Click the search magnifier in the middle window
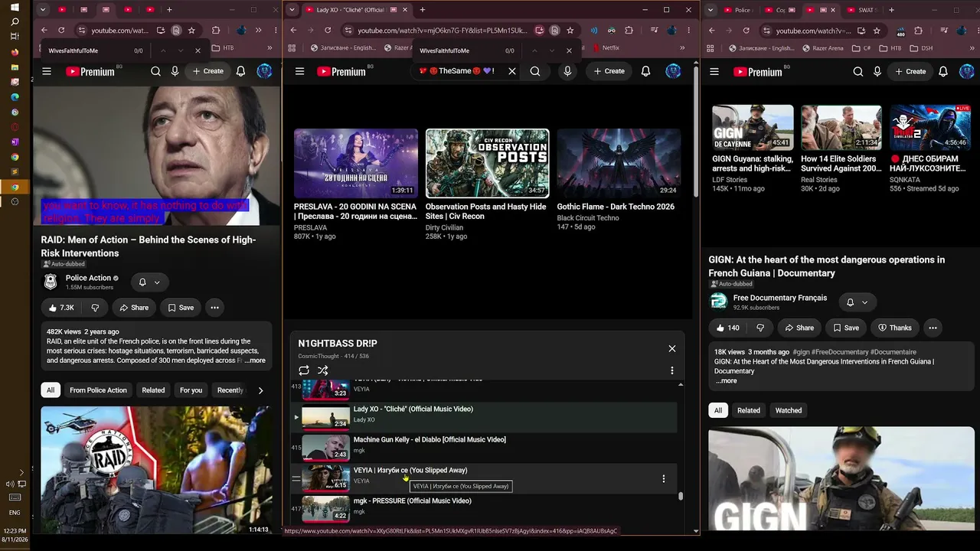Viewport: 980px width, 551px height. (535, 71)
